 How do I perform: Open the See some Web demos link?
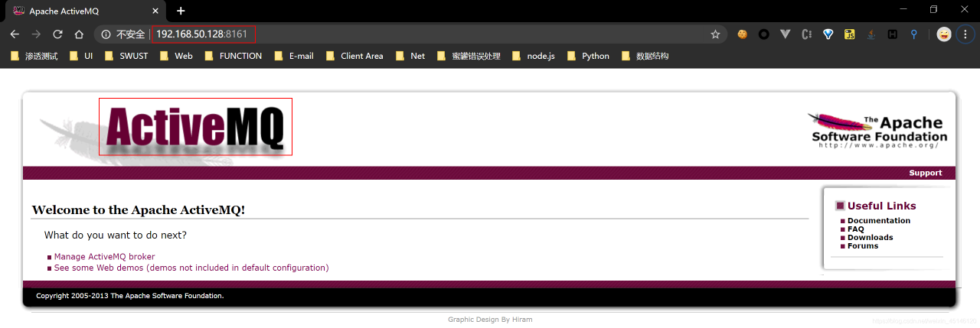(x=191, y=268)
